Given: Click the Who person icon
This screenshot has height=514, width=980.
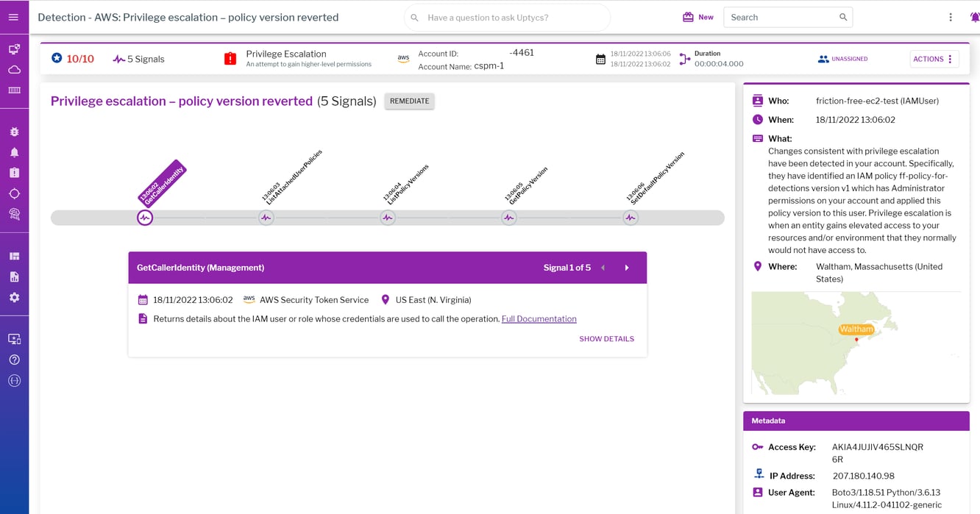Looking at the screenshot, I should click(x=758, y=101).
